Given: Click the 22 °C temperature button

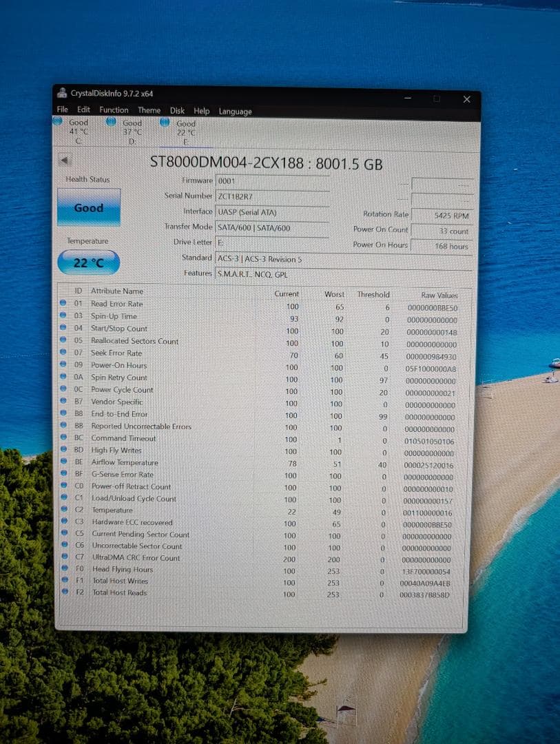Looking at the screenshot, I should pyautogui.click(x=87, y=262).
